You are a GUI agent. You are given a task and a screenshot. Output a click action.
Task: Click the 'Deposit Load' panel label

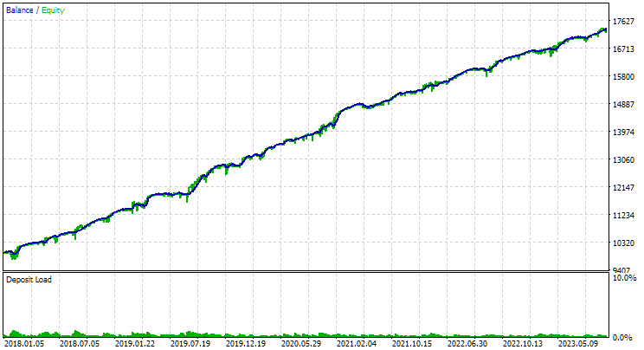coord(29,280)
